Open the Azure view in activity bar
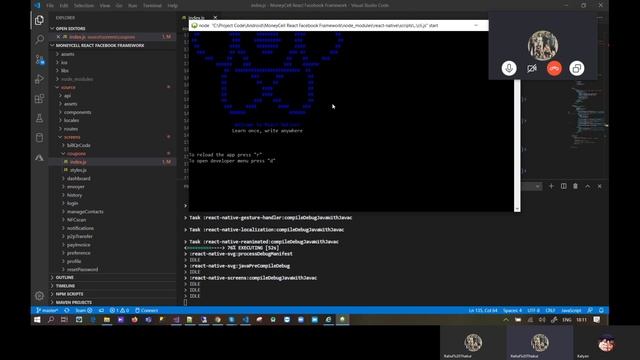The image size is (640, 360). coord(39,157)
